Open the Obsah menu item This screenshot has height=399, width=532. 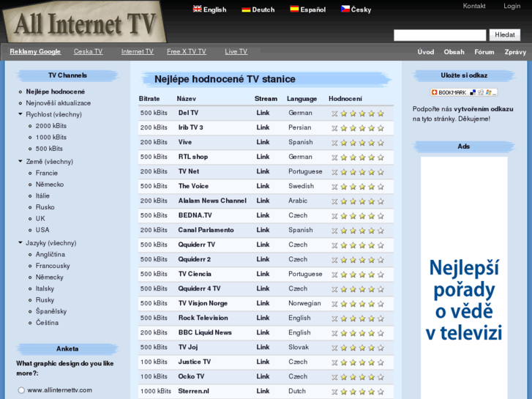(x=454, y=52)
